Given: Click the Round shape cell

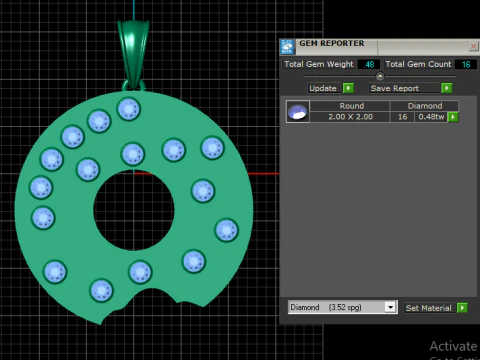Looking at the screenshot, I should tap(350, 106).
